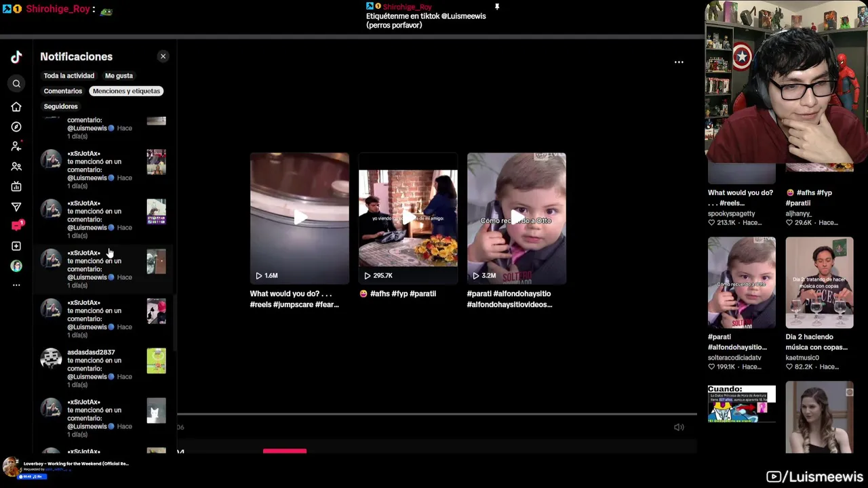Open the Messages paper-plane icon

point(16,207)
